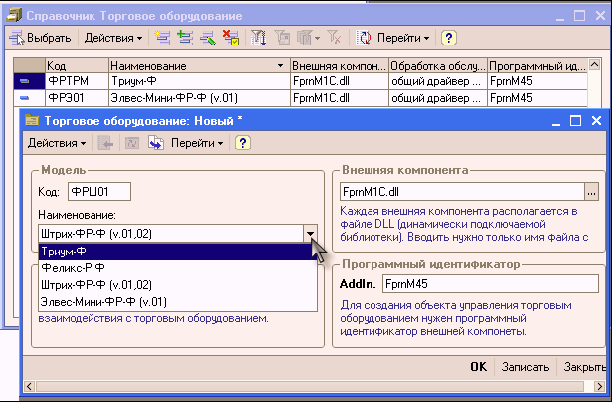Click the Код input field with ФРШ01
This screenshot has height=402, width=612.
point(99,191)
